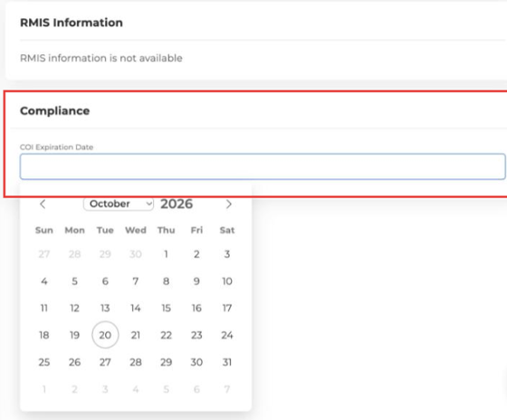Pick October 27 in the bottom full row
507x420 pixels.
point(105,362)
